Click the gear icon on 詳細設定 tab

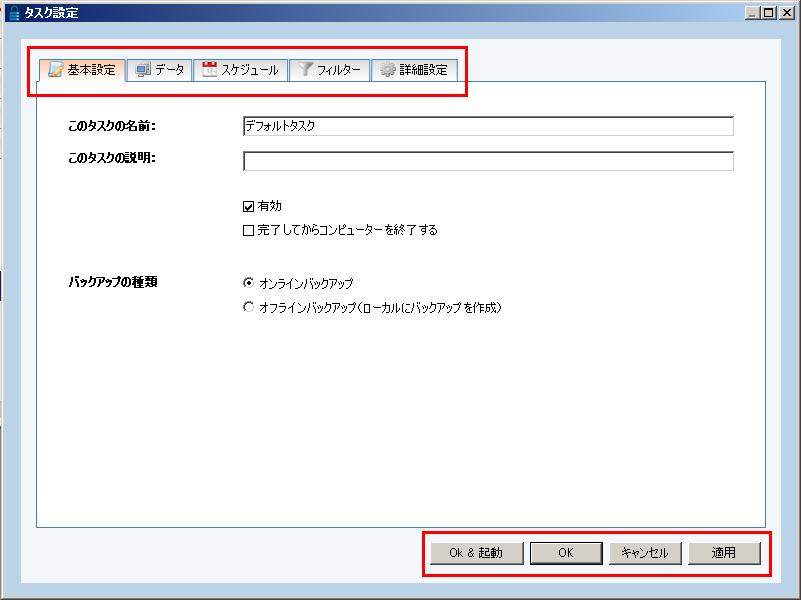tap(388, 70)
